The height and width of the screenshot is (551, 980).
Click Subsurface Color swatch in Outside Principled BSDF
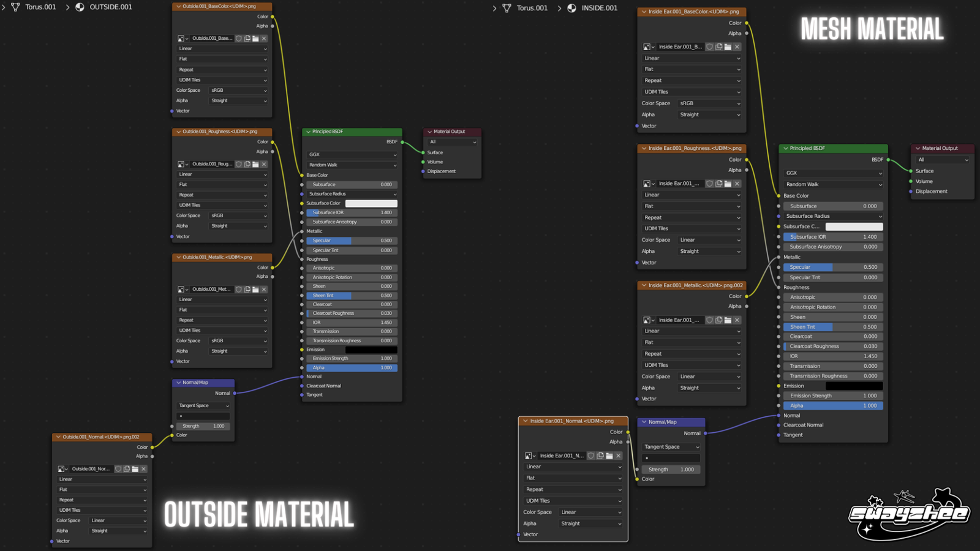[x=371, y=203]
